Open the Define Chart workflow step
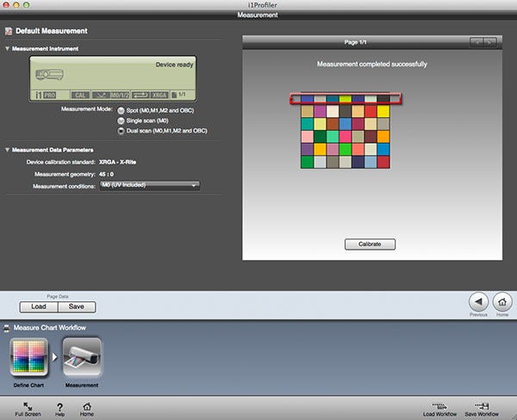Viewport: 517px width, 420px height. pos(29,357)
